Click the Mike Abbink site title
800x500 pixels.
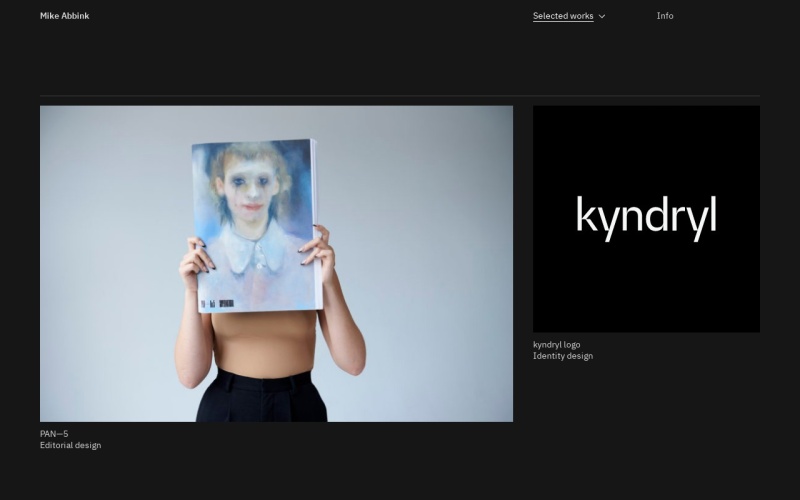pos(64,16)
